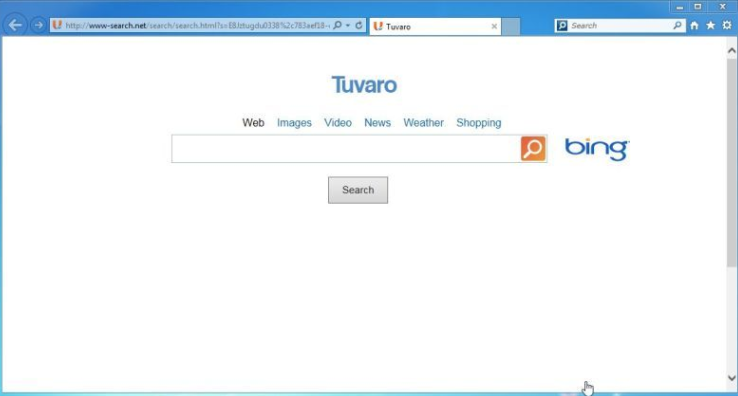The height and width of the screenshot is (396, 738).
Task: Open Favorites star icon
Action: (711, 25)
